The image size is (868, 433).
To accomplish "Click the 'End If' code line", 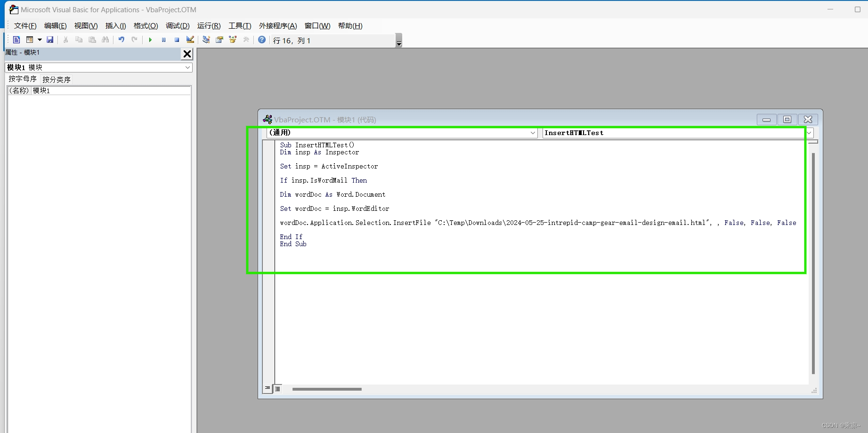I will point(291,237).
